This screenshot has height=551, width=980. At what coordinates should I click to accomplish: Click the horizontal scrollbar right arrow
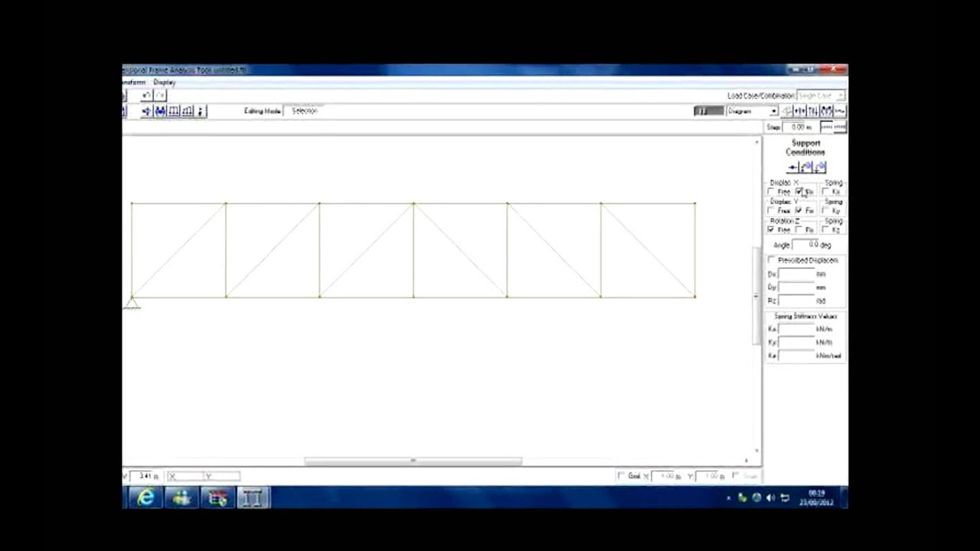coord(746,461)
